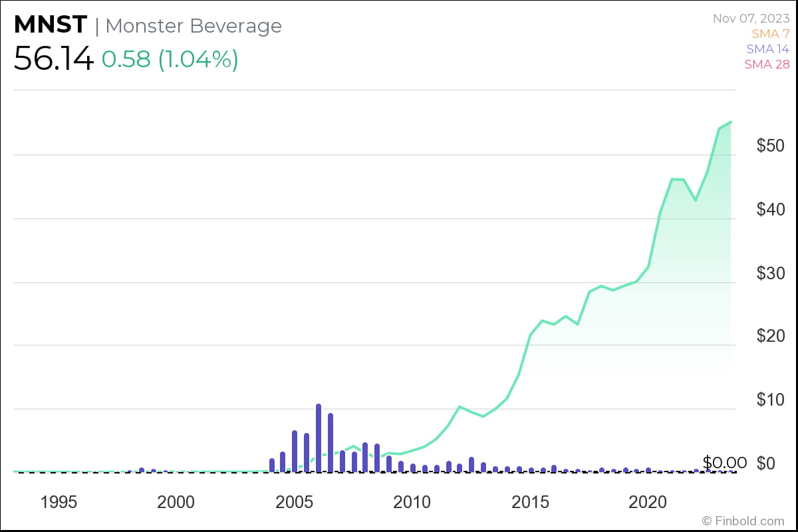
Task: Click the $40 price axis label
Action: (771, 210)
